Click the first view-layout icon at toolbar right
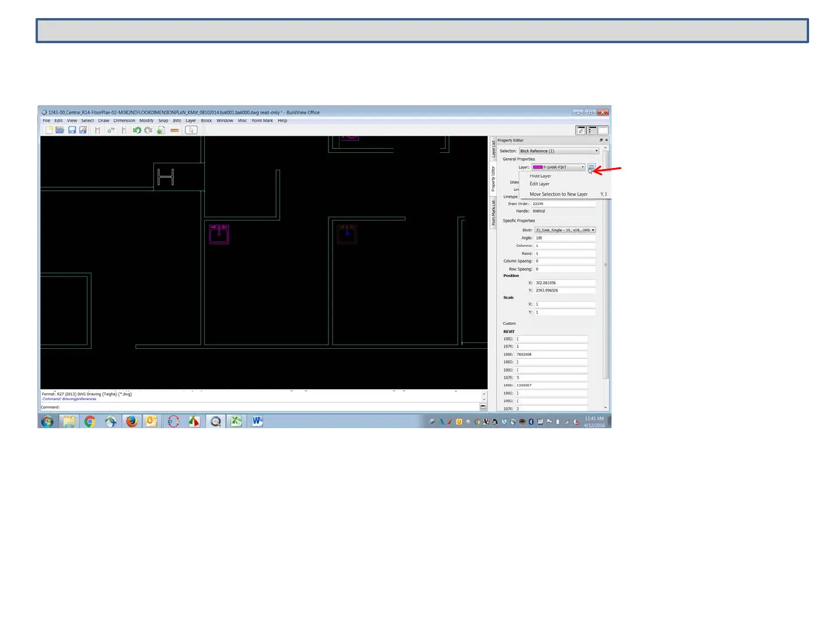This screenshot has width=840, height=630. click(x=581, y=130)
